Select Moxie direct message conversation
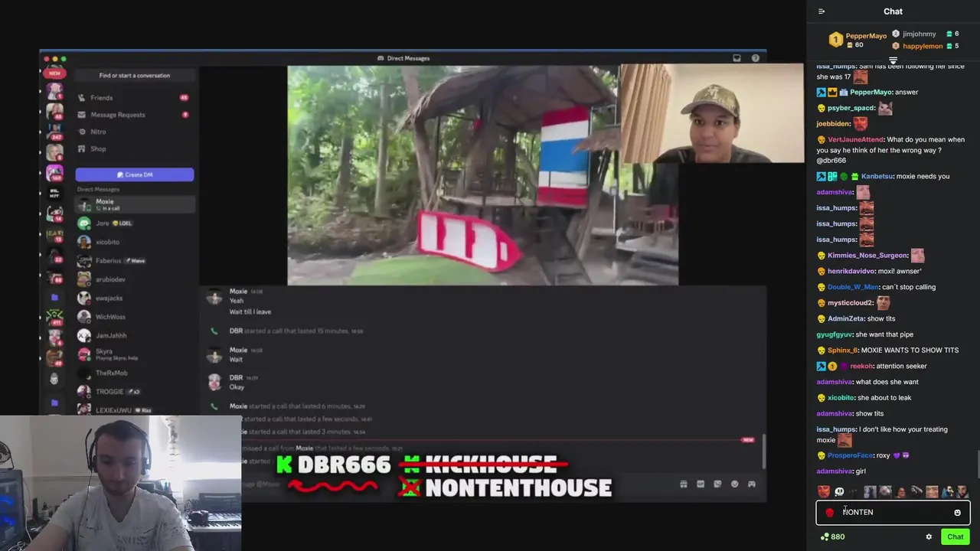The image size is (980, 551). [x=135, y=204]
